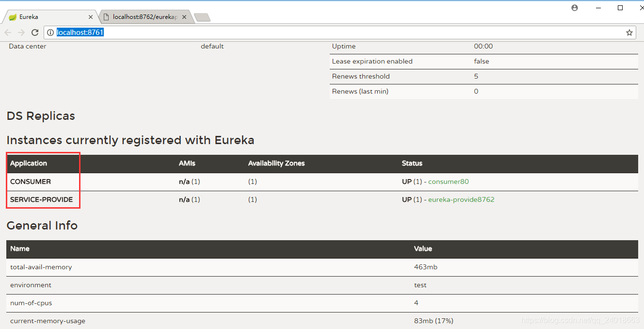Click the Uptime label
The width and height of the screenshot is (644, 329).
[344, 46]
